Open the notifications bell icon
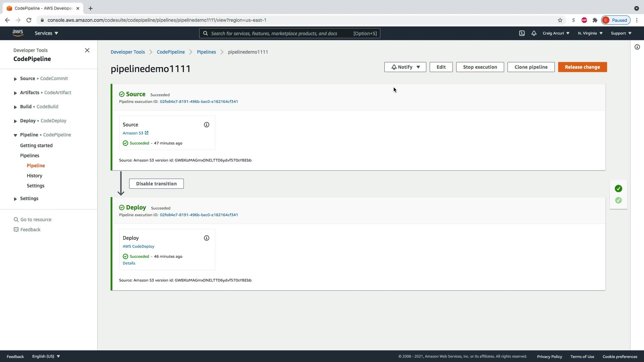644x362 pixels. tap(534, 33)
